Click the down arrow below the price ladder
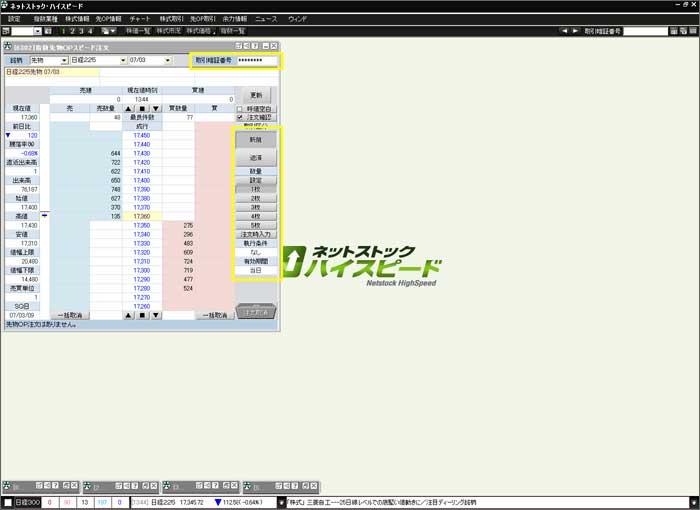Image resolution: width=700 pixels, height=510 pixels. coord(155,315)
